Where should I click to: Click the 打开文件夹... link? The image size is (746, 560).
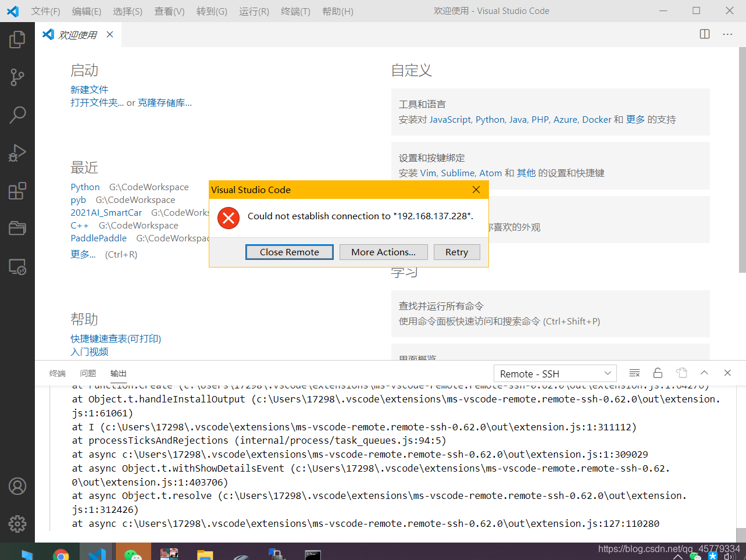[x=97, y=102]
